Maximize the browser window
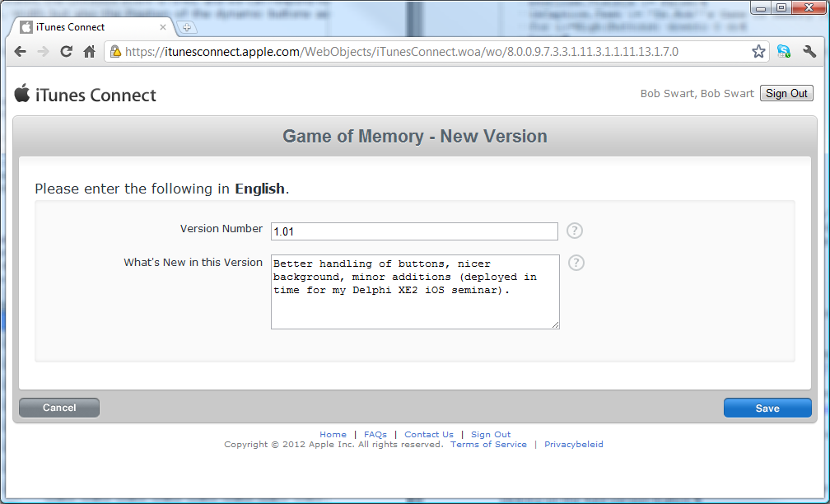 (781, 8)
